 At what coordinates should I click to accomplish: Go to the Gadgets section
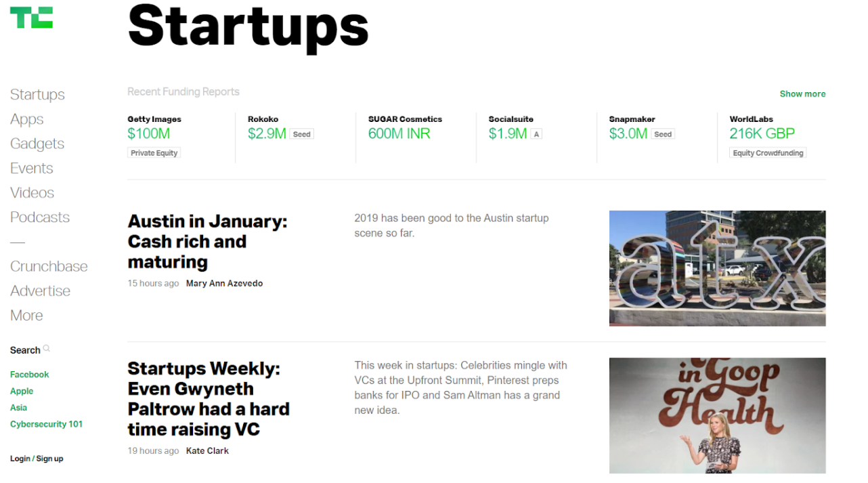click(x=37, y=144)
